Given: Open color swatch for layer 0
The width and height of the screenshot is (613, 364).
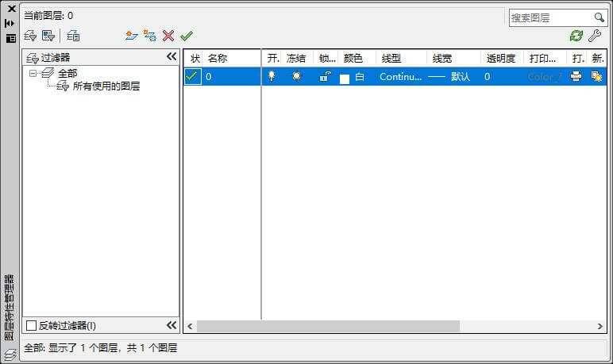Looking at the screenshot, I should (345, 79).
